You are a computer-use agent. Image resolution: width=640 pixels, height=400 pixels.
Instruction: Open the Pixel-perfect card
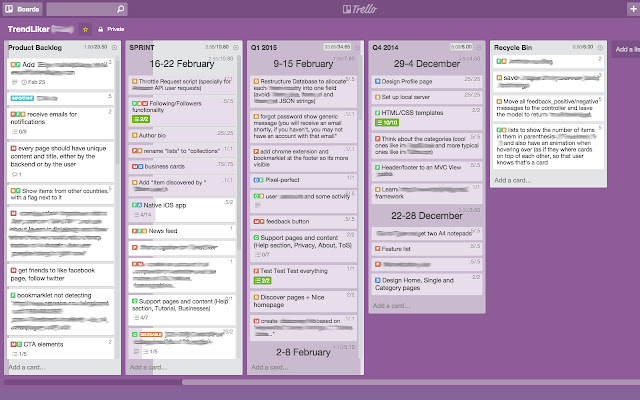pyautogui.click(x=303, y=180)
